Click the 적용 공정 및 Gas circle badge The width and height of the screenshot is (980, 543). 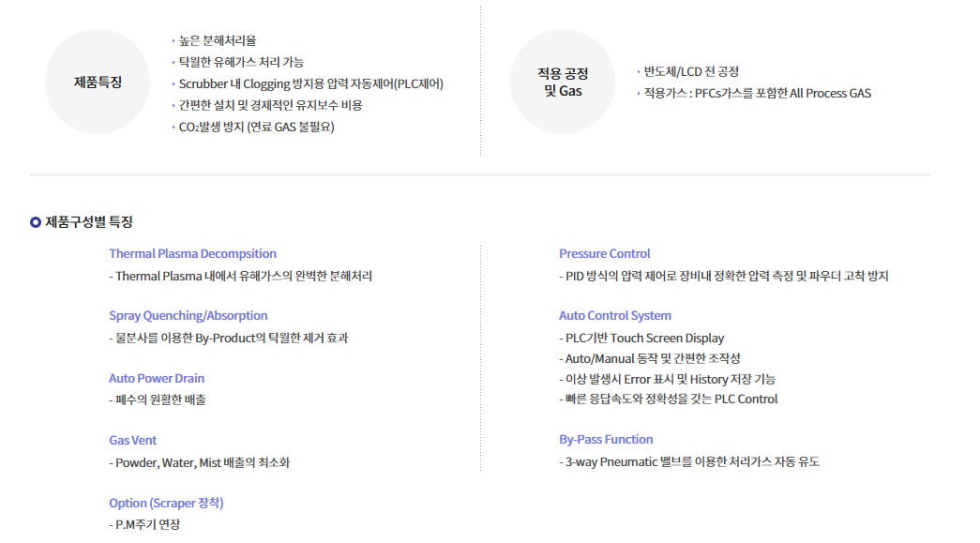(563, 82)
